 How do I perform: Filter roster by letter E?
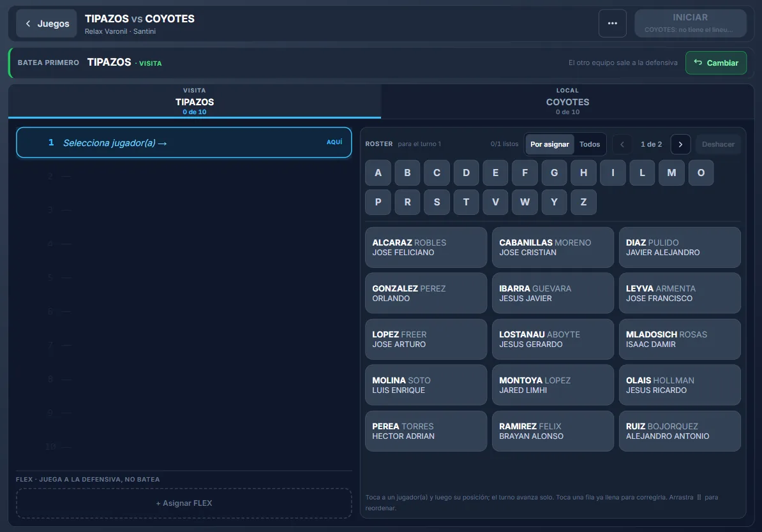coord(495,172)
